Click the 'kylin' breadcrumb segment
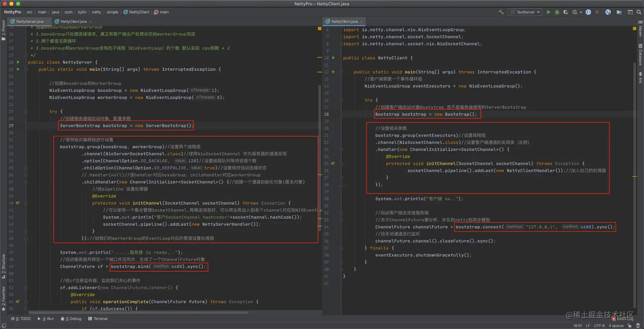This screenshot has width=644, height=329. [82, 12]
